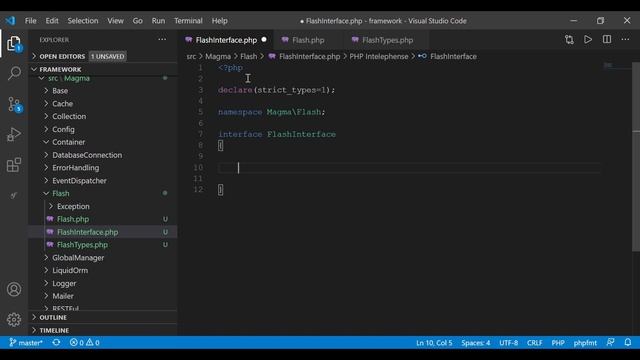Open the Explorer view in activity bar

click(x=14, y=43)
